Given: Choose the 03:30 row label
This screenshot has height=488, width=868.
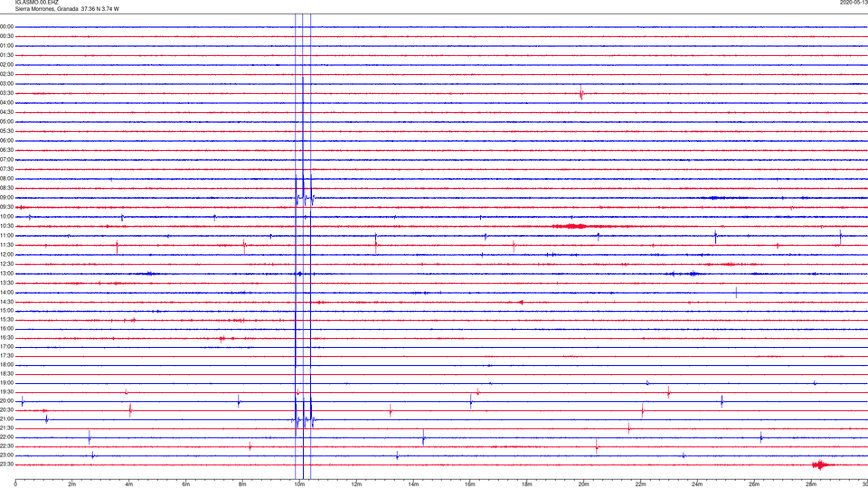Looking at the screenshot, I should [6, 93].
